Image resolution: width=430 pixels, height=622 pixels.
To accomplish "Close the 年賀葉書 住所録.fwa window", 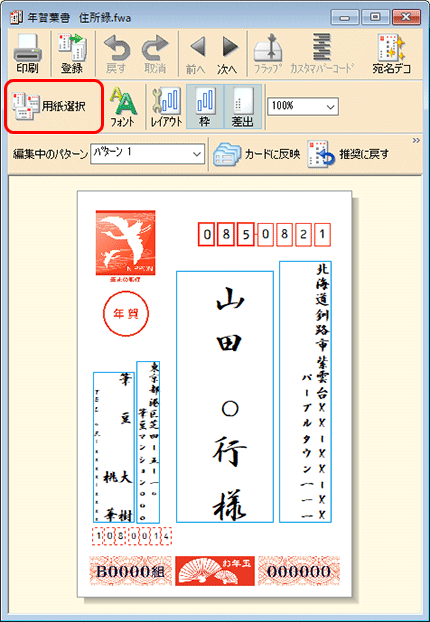I will (x=405, y=17).
